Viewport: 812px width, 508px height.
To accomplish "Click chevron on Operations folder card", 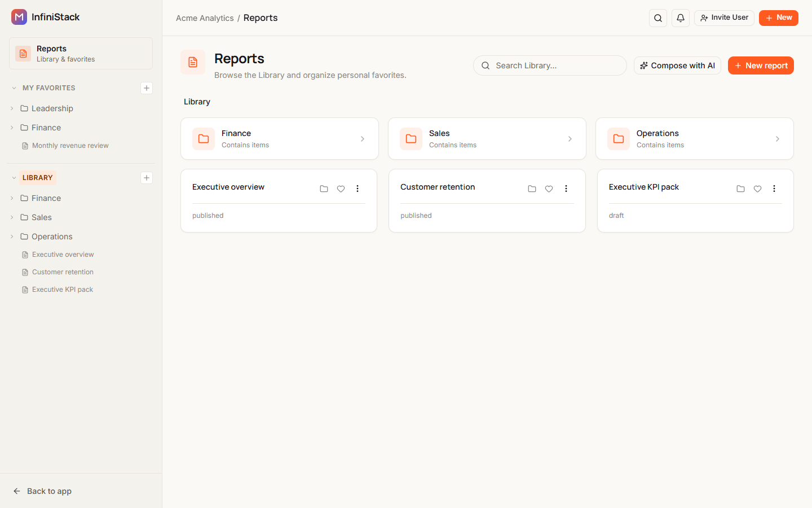I will point(778,139).
